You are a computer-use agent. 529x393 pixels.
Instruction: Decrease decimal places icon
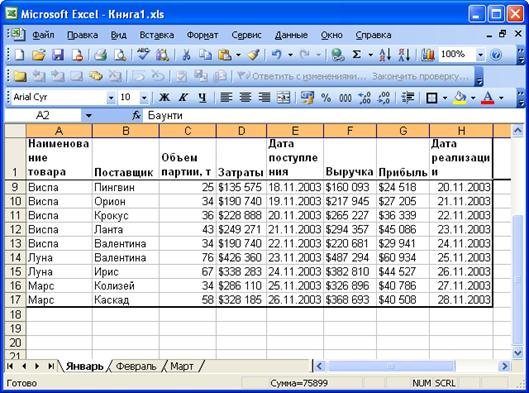tap(384, 98)
